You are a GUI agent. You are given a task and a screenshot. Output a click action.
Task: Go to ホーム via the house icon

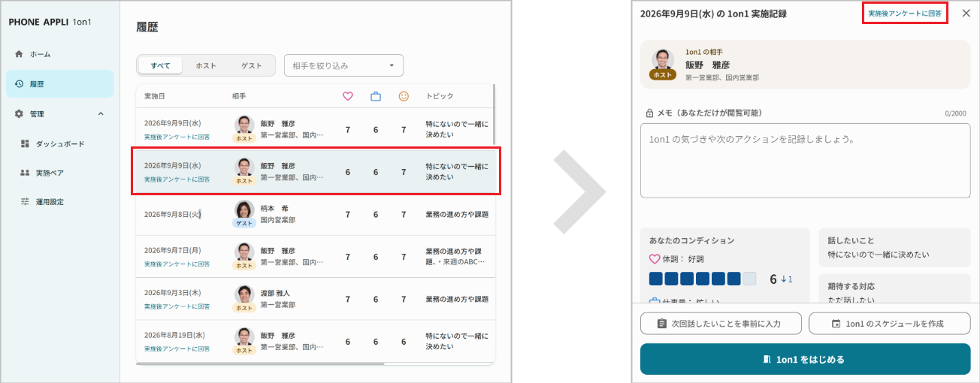pos(20,54)
